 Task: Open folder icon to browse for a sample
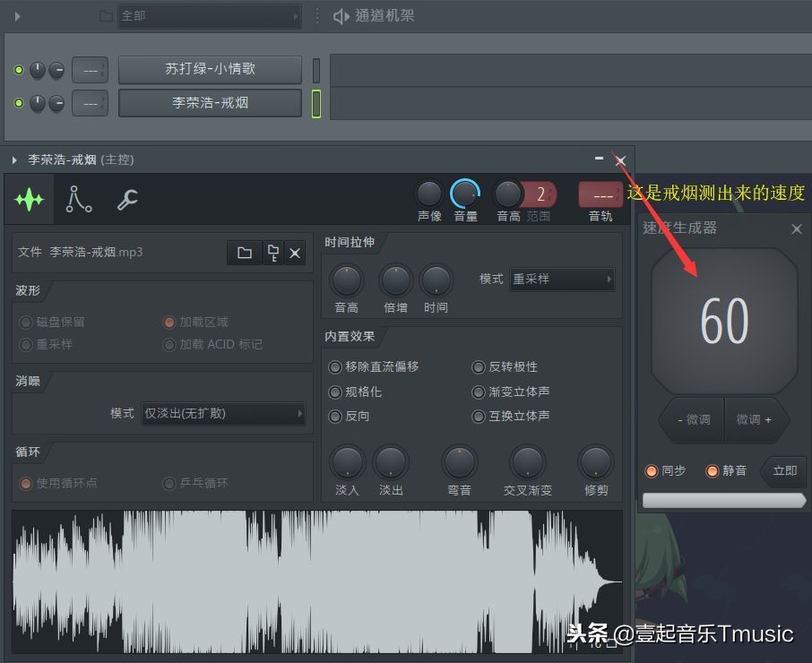point(244,253)
